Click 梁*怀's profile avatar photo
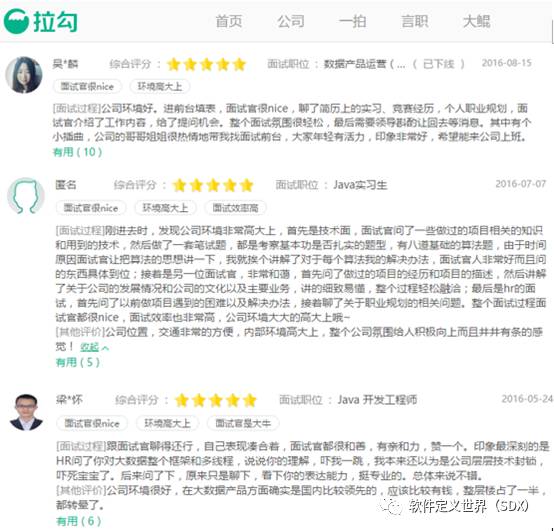The height and width of the screenshot is (531, 554). click(x=26, y=412)
